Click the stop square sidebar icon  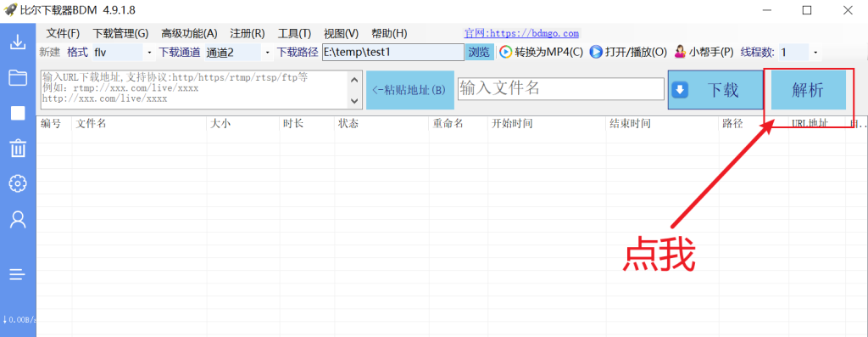tap(19, 113)
